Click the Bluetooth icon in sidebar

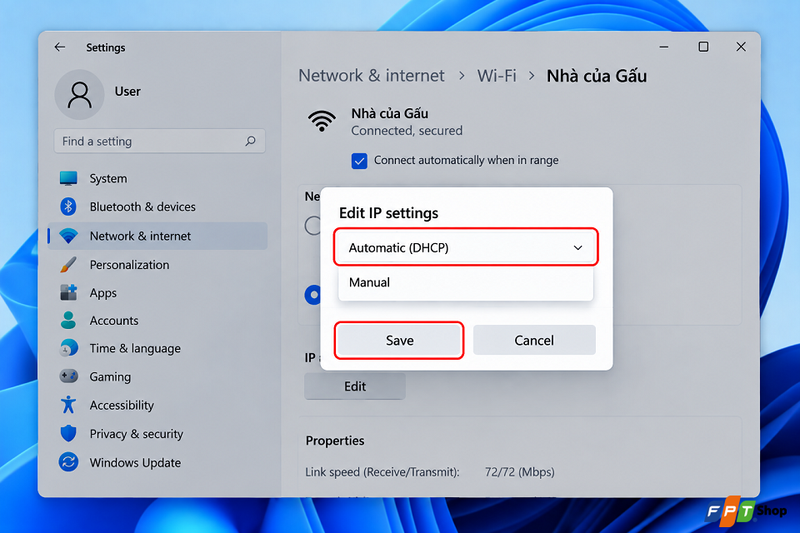pos(68,207)
